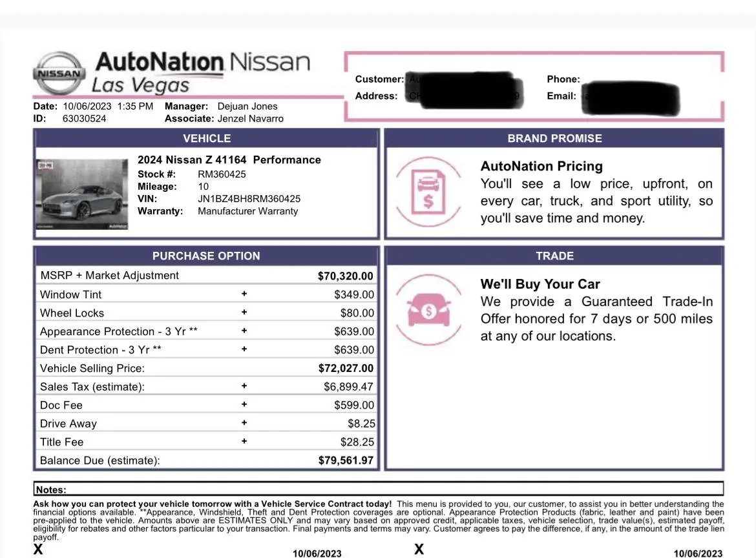Click the TRADE section header

tap(554, 256)
